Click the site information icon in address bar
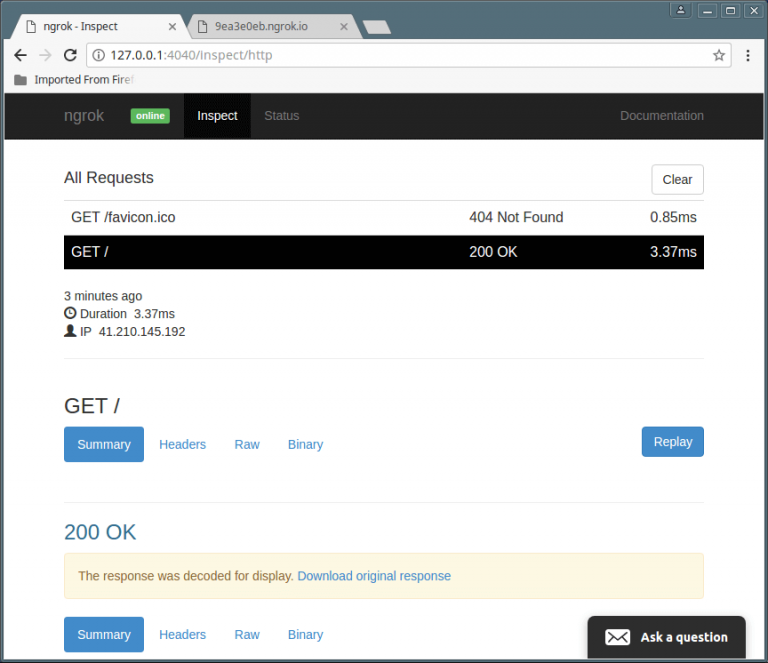This screenshot has height=663, width=768. pos(98,55)
